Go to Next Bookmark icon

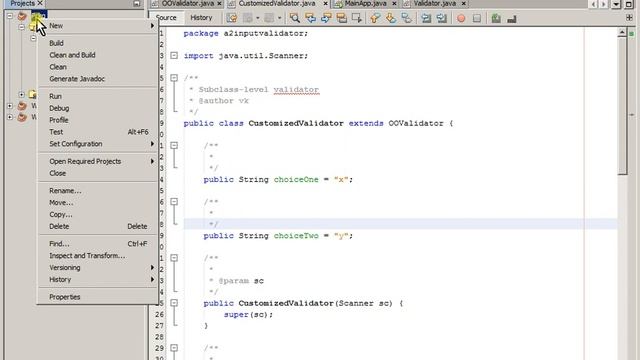(x=391, y=18)
